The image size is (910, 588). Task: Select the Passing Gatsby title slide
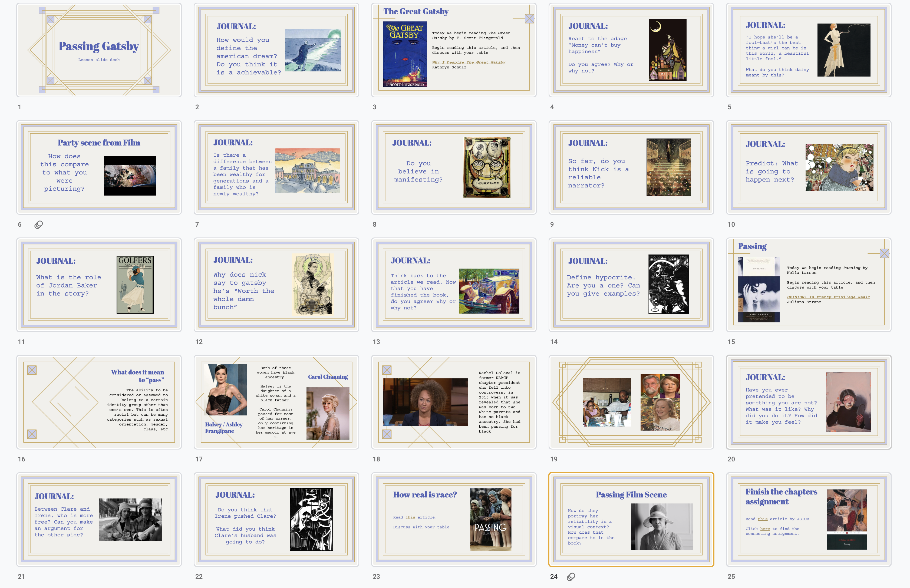[99, 50]
